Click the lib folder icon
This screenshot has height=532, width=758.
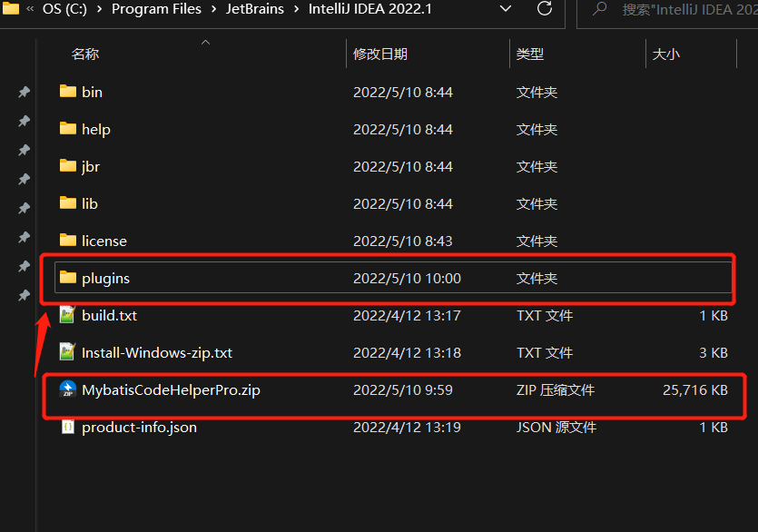pos(68,203)
